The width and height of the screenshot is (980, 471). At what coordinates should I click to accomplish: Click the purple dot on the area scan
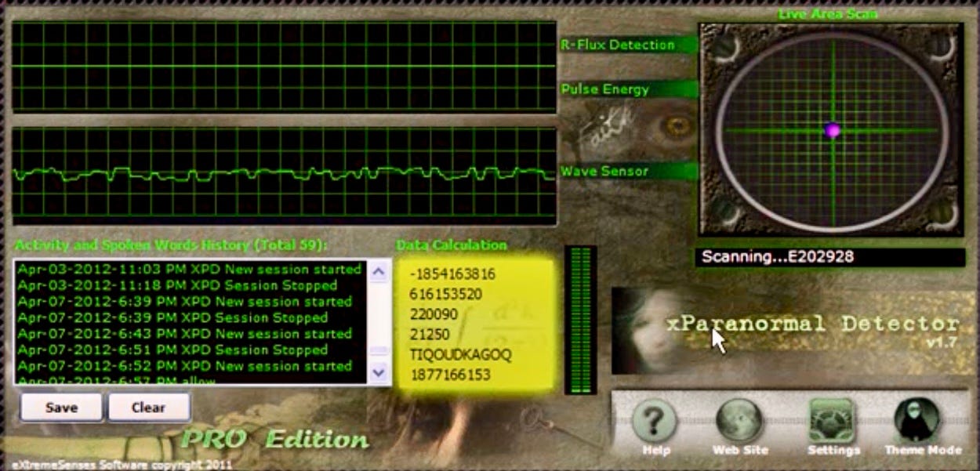pos(833,131)
